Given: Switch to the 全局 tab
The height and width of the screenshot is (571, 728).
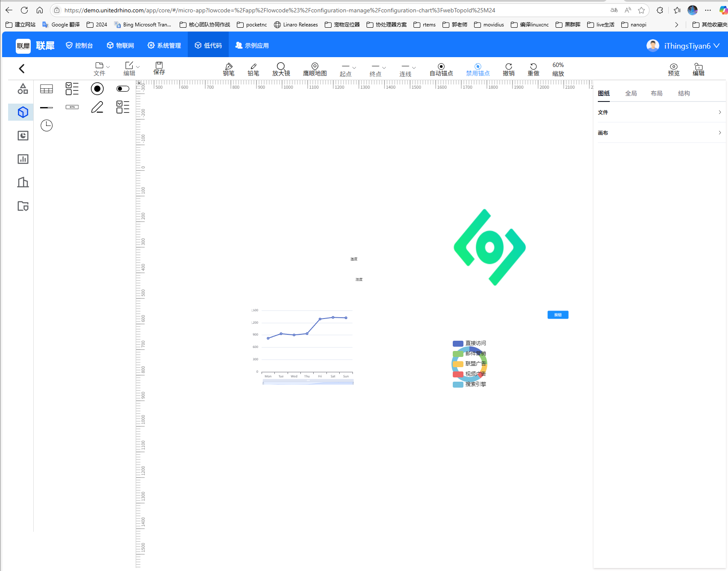Looking at the screenshot, I should [x=631, y=93].
